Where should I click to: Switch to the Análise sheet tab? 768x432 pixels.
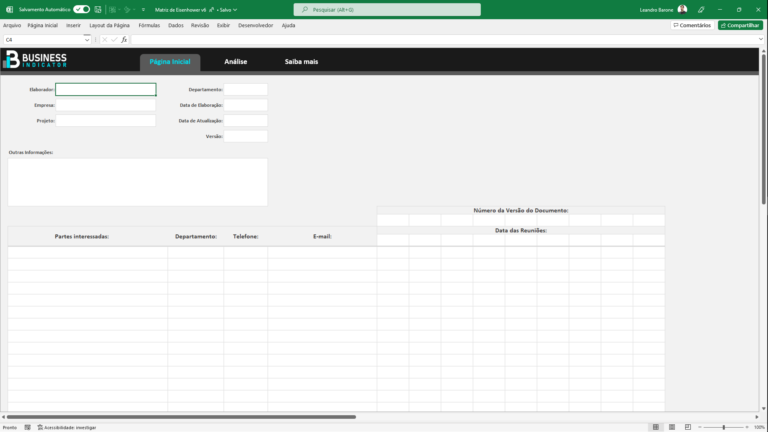tap(236, 62)
